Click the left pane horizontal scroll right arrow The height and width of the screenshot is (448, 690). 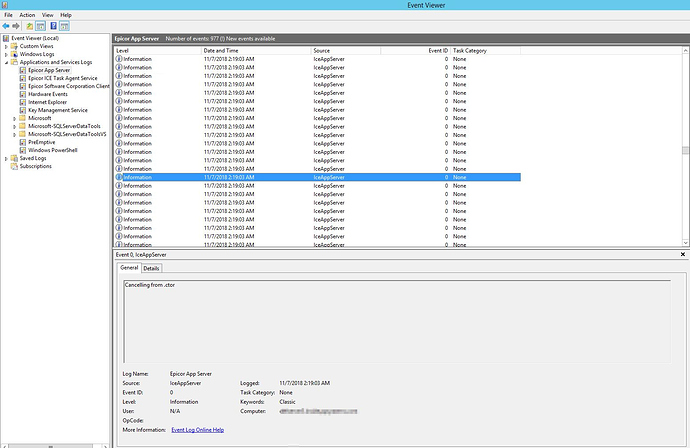(x=105, y=446)
